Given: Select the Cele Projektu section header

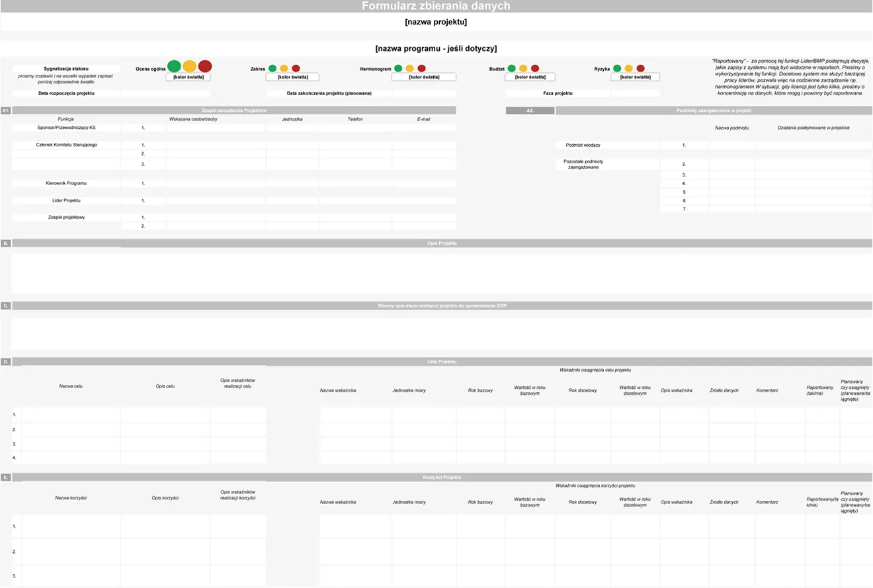Looking at the screenshot, I should pos(442,362).
